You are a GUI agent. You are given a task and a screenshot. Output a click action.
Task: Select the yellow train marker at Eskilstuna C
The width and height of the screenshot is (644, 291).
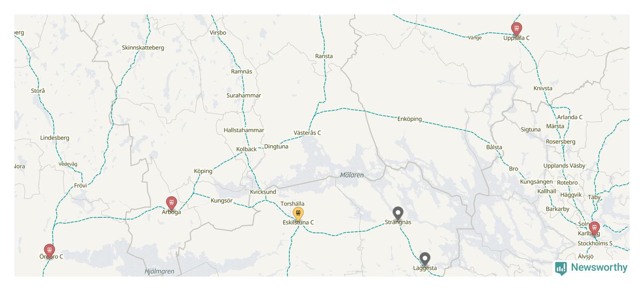pyautogui.click(x=298, y=213)
